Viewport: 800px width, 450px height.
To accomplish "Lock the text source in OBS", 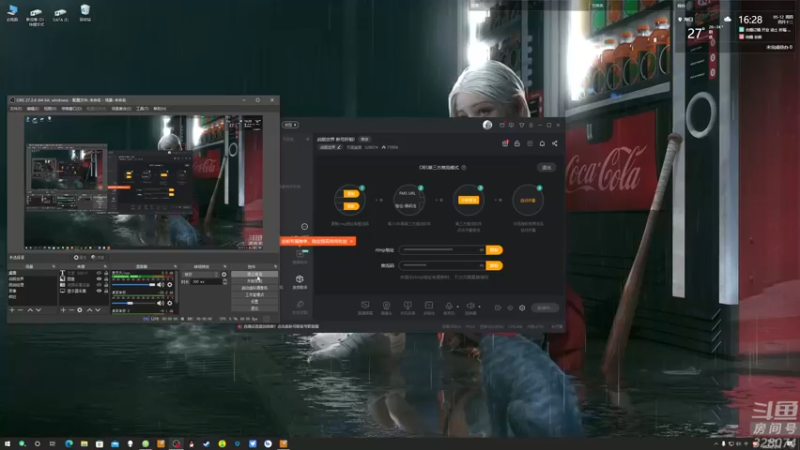I will click(x=106, y=273).
